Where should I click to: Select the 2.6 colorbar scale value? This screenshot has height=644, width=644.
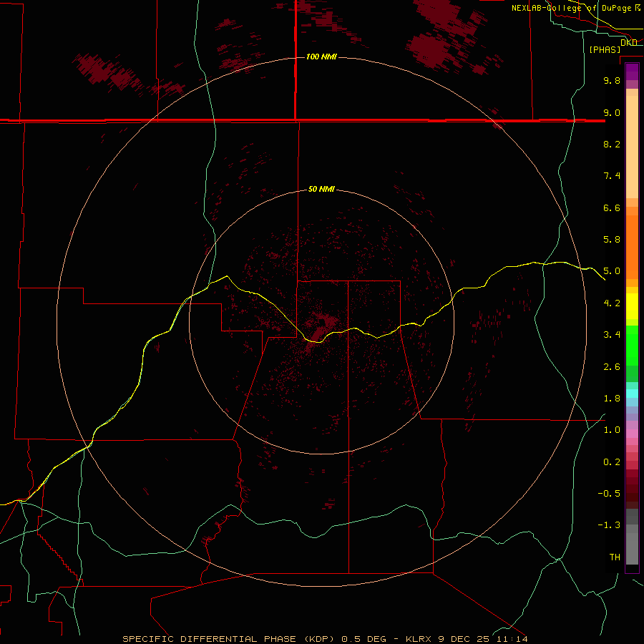(x=612, y=367)
